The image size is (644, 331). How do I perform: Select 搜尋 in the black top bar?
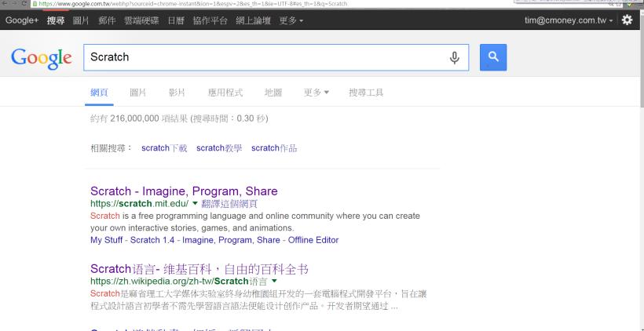pyautogui.click(x=56, y=20)
